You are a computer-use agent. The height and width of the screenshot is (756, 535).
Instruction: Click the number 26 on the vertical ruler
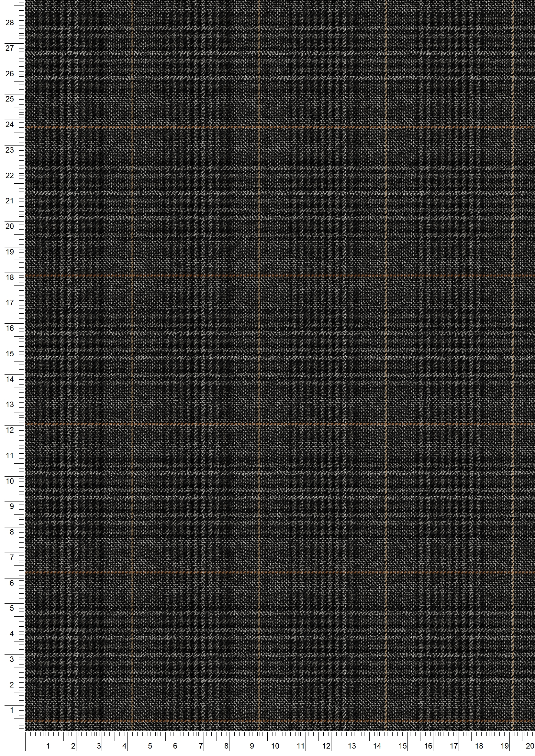[x=10, y=73]
